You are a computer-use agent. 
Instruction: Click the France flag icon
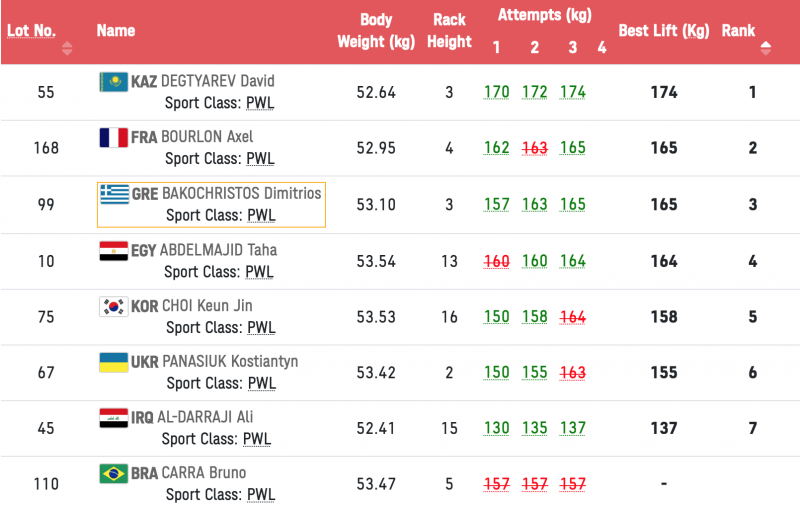click(x=113, y=137)
